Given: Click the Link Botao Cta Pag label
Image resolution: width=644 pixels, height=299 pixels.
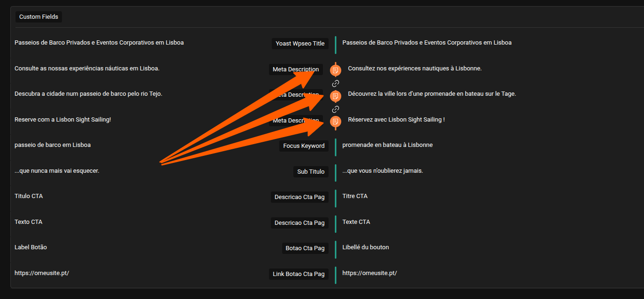Looking at the screenshot, I should pos(299,274).
